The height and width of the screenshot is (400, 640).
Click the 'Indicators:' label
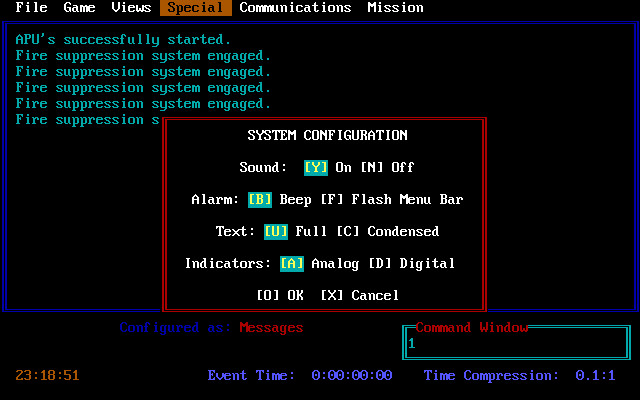(x=228, y=264)
